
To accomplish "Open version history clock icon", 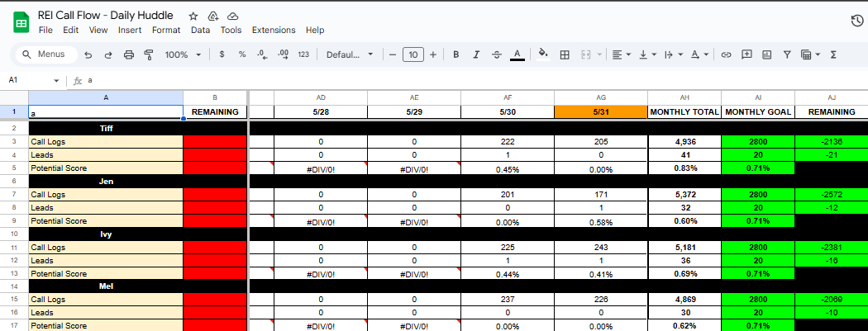I will click(x=856, y=21).
